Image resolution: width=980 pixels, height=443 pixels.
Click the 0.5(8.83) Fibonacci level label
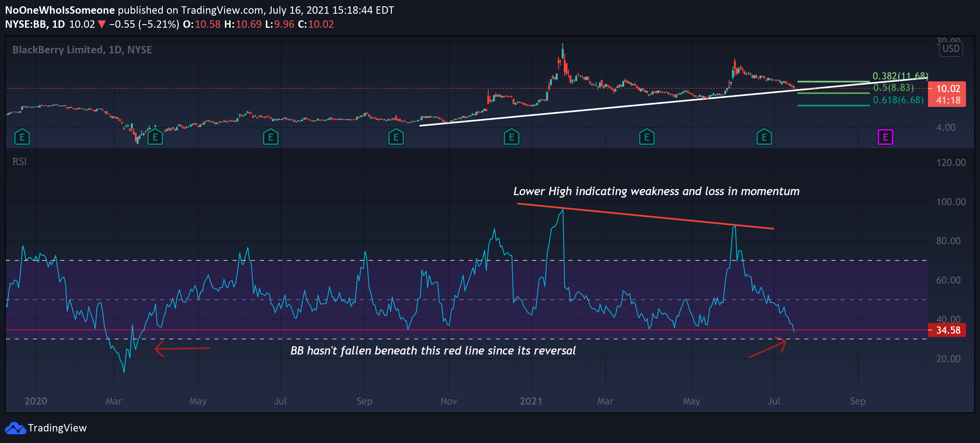coord(893,87)
